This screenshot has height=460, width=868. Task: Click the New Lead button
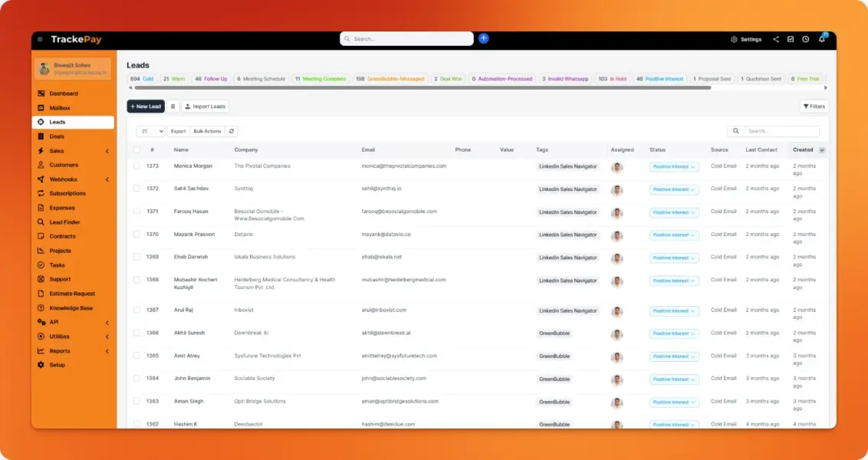(x=146, y=107)
